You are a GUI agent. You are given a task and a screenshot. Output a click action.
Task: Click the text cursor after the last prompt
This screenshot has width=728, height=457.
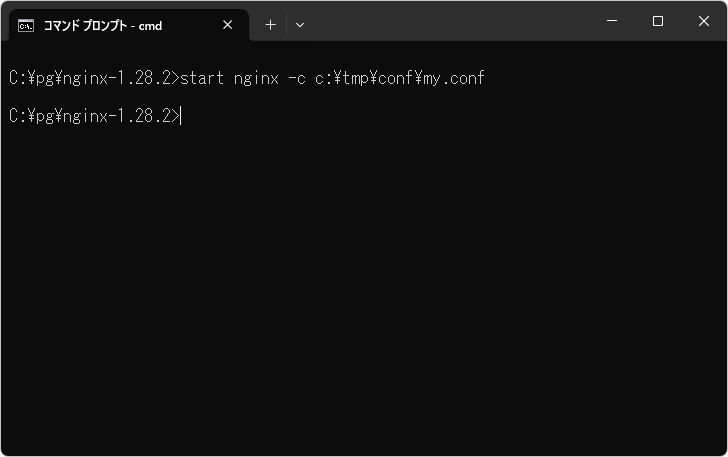(x=182, y=116)
